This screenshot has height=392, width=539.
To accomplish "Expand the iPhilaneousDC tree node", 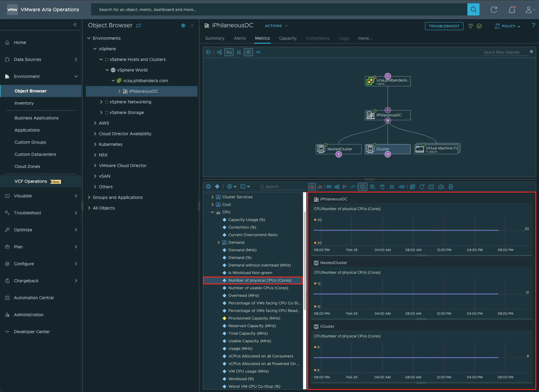I will (119, 91).
